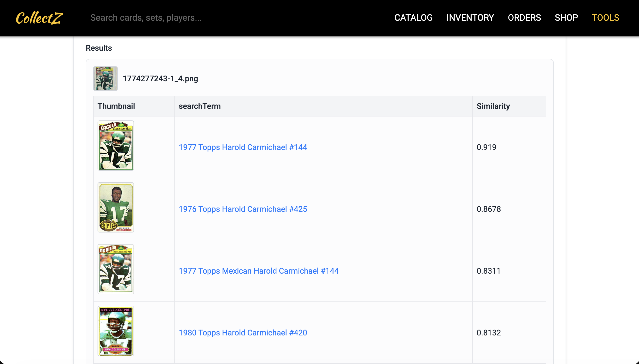Open the INVENTORY navigation item
The image size is (639, 364).
pyautogui.click(x=470, y=17)
